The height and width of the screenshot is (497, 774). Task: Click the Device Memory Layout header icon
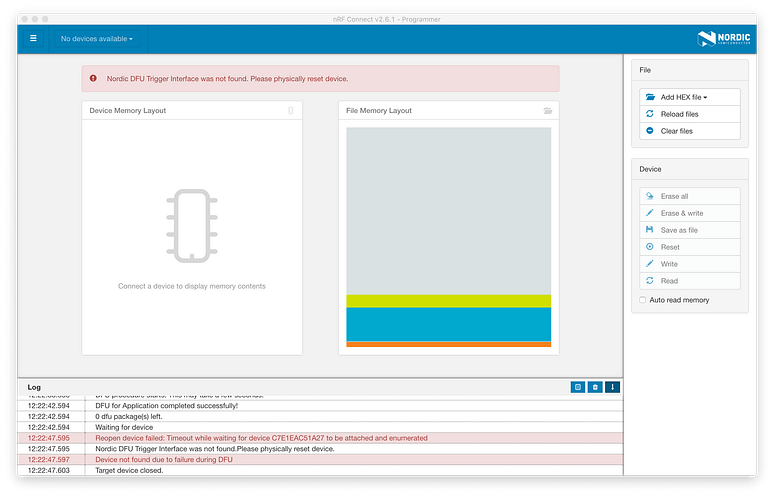[x=291, y=110]
